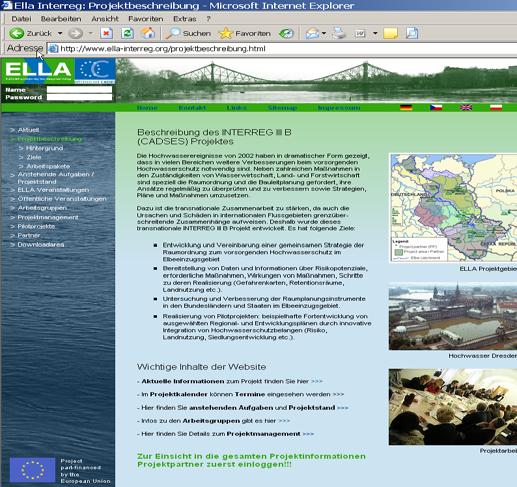517x487 pixels.
Task: Open Pilotprojekte sidebar item
Action: (36, 226)
